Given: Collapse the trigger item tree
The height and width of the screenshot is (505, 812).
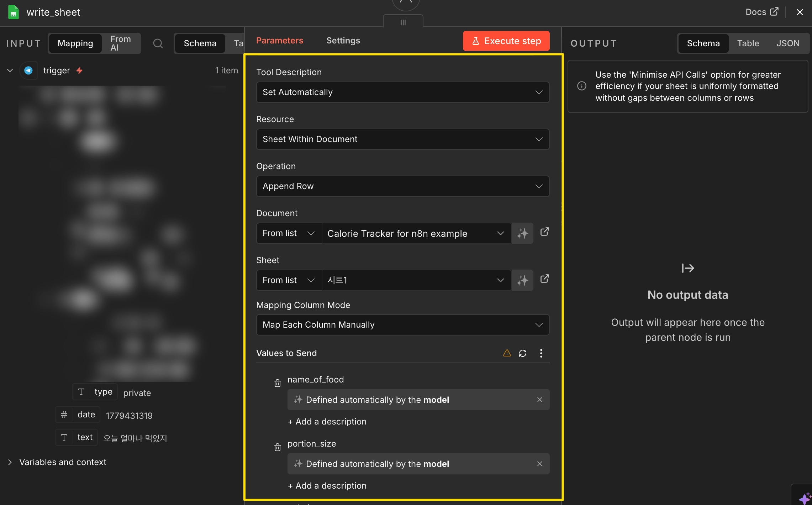Looking at the screenshot, I should click(x=10, y=71).
